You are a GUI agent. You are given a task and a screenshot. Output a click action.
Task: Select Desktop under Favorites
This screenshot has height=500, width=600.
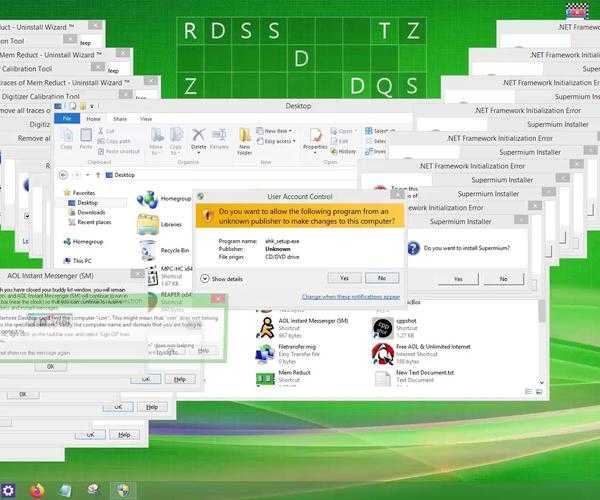pyautogui.click(x=83, y=203)
